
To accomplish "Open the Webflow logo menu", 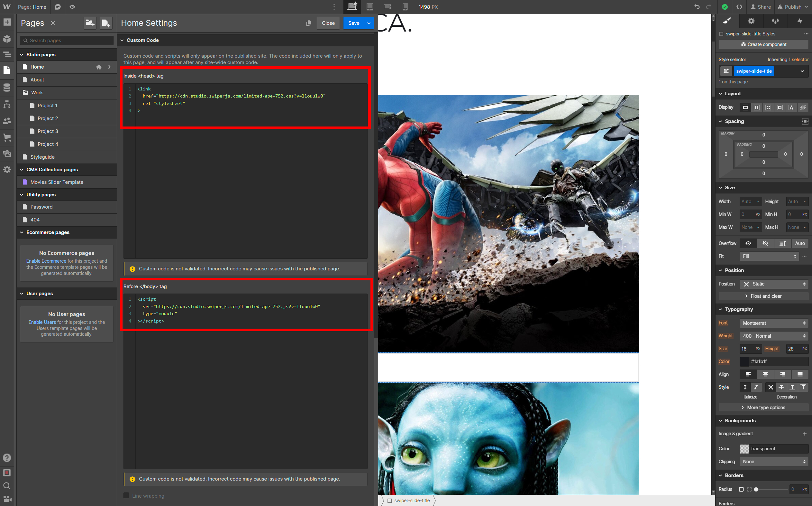I will click(7, 7).
